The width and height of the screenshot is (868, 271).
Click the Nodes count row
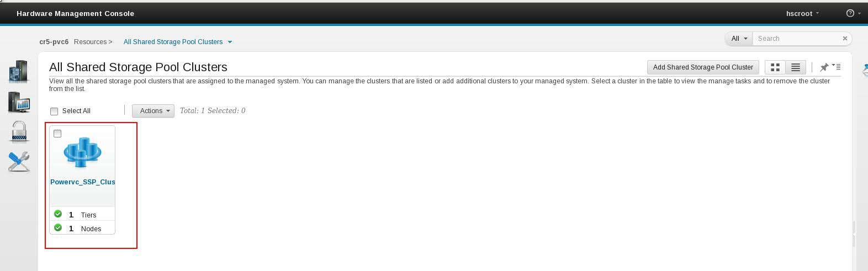point(82,228)
